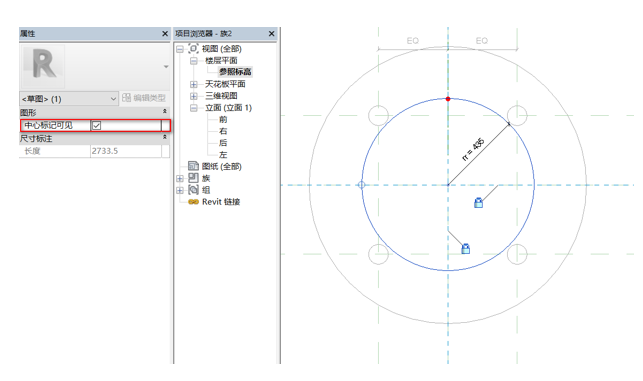Toggle the 中心标记可见 checkbox
The image size is (643, 381).
click(96, 125)
